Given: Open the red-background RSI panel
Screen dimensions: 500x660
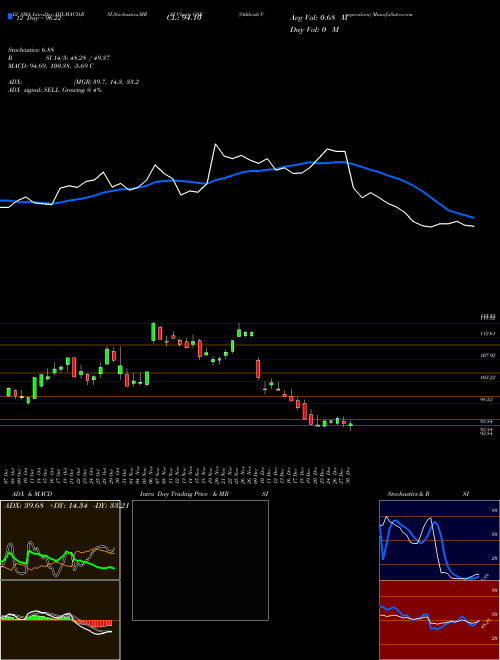Looking at the screenshot, I should (x=439, y=620).
